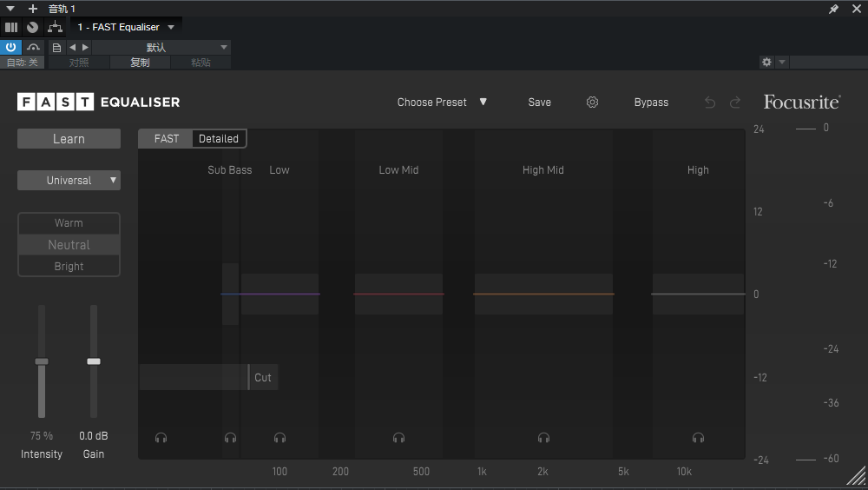This screenshot has height=490, width=868.
Task: Redo change with the redo arrow
Action: point(735,102)
